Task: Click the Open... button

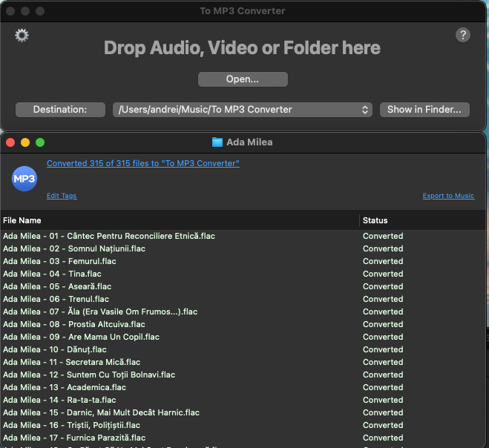Action: coord(243,79)
